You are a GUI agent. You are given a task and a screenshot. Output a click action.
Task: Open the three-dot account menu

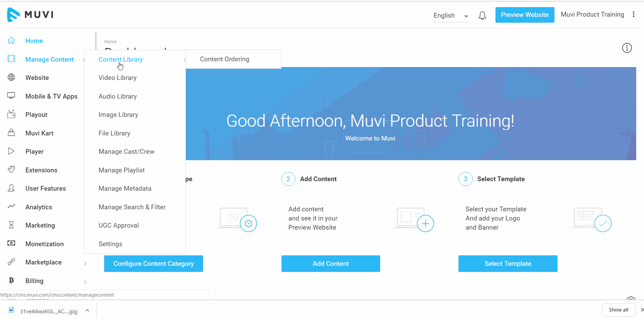(x=633, y=14)
